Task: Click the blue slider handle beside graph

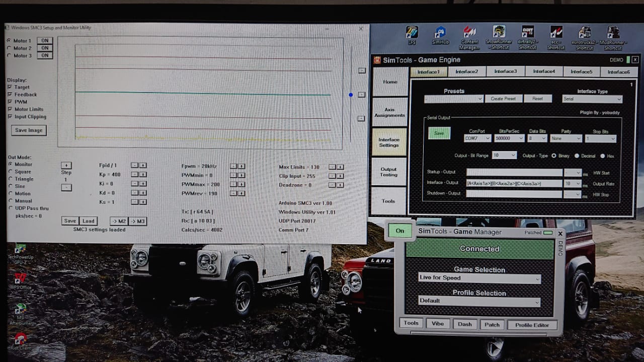Action: click(351, 95)
